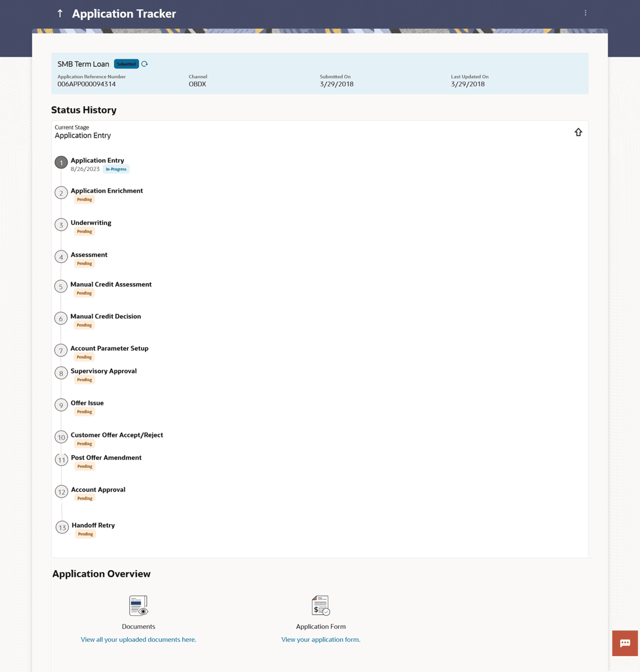
Task: Click the Application Tracker page title
Action: 124,14
